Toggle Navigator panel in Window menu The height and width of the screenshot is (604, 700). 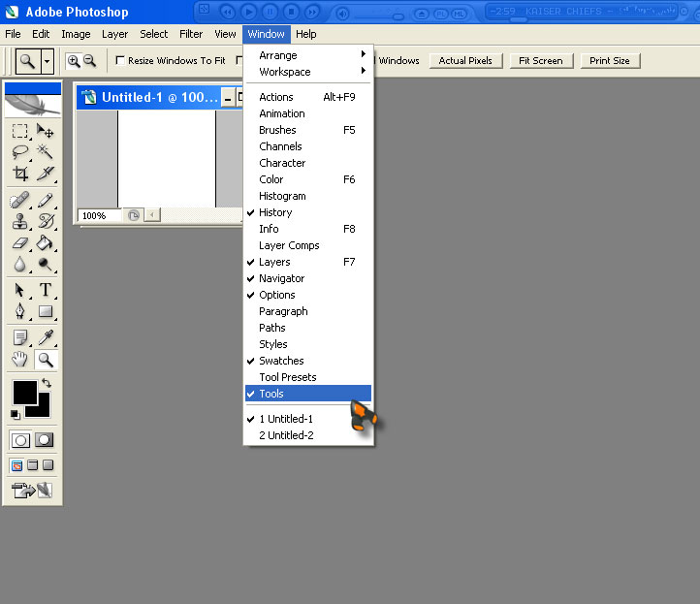[x=308, y=278]
